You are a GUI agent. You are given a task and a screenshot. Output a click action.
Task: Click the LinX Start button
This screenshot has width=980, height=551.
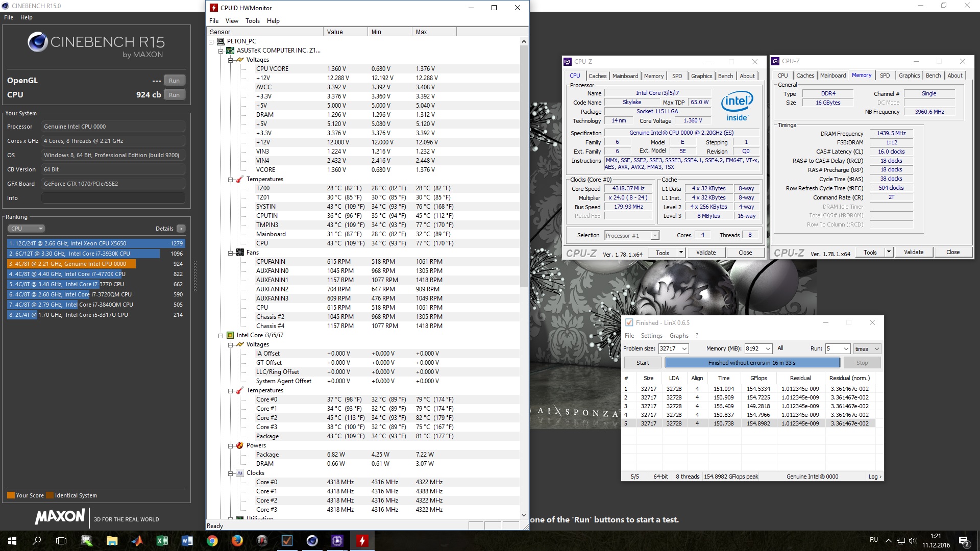click(x=643, y=363)
